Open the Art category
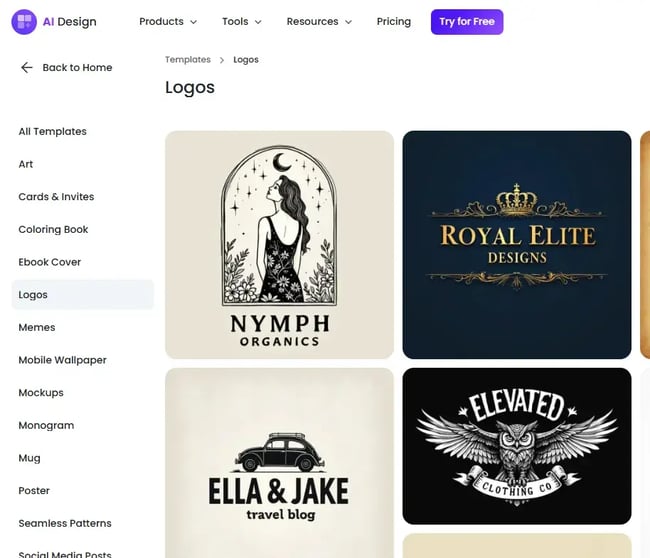The height and width of the screenshot is (558, 650). pyautogui.click(x=26, y=164)
